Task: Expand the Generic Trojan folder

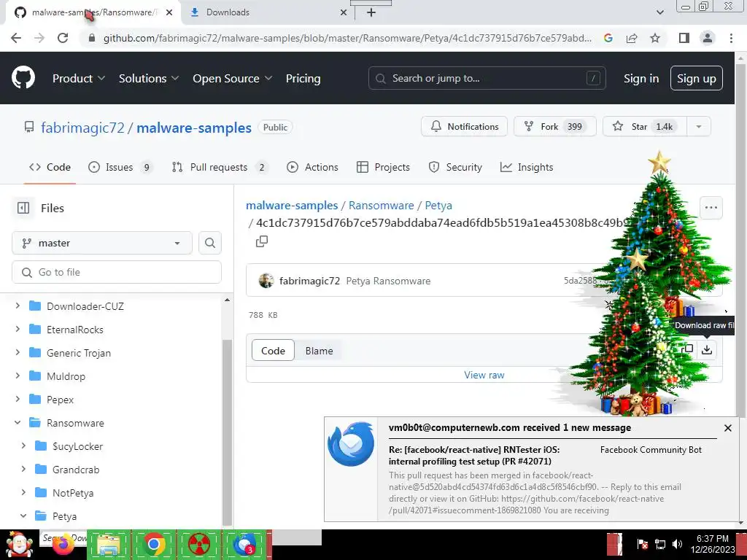Action: pos(18,352)
